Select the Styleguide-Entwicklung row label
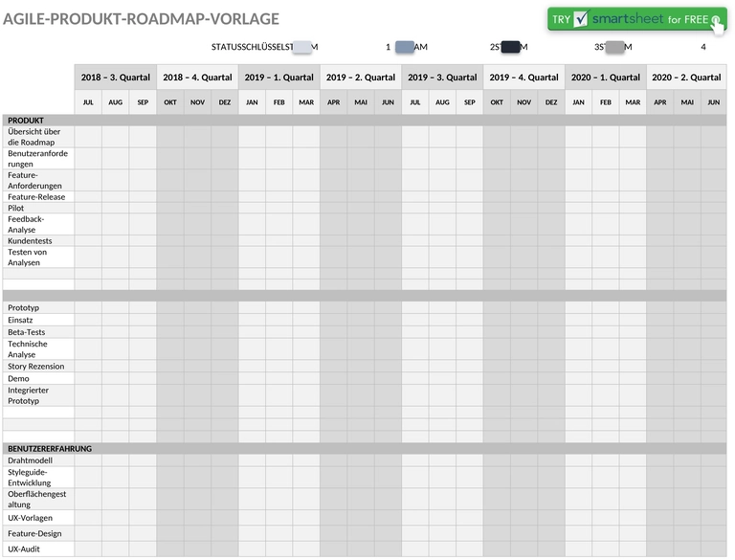Screen dimensions: 735x560 [x=38, y=478]
